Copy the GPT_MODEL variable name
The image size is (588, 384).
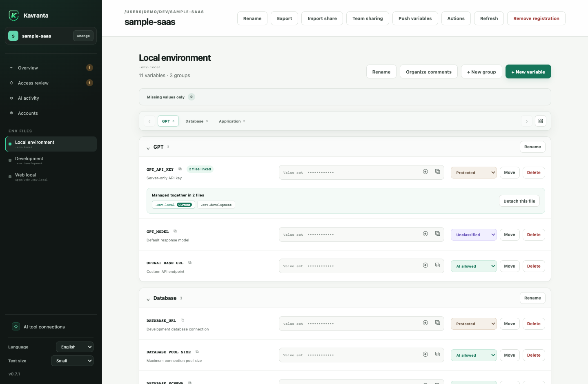(x=175, y=231)
